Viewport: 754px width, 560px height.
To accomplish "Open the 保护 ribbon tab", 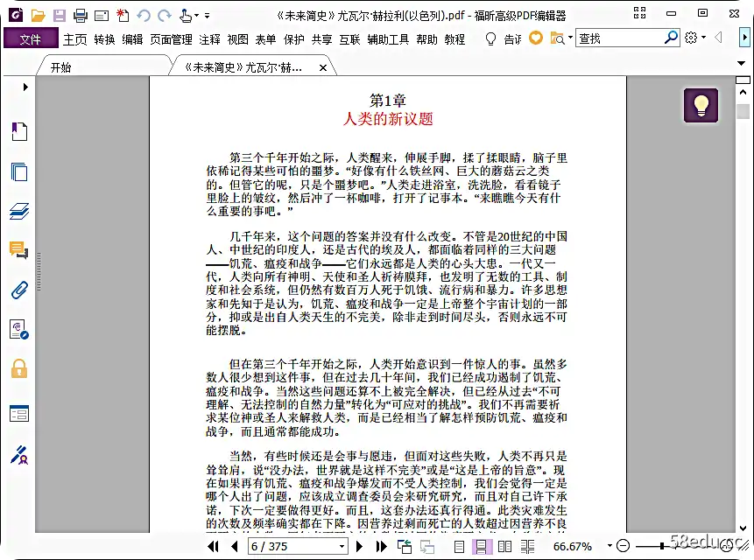I will click(294, 38).
